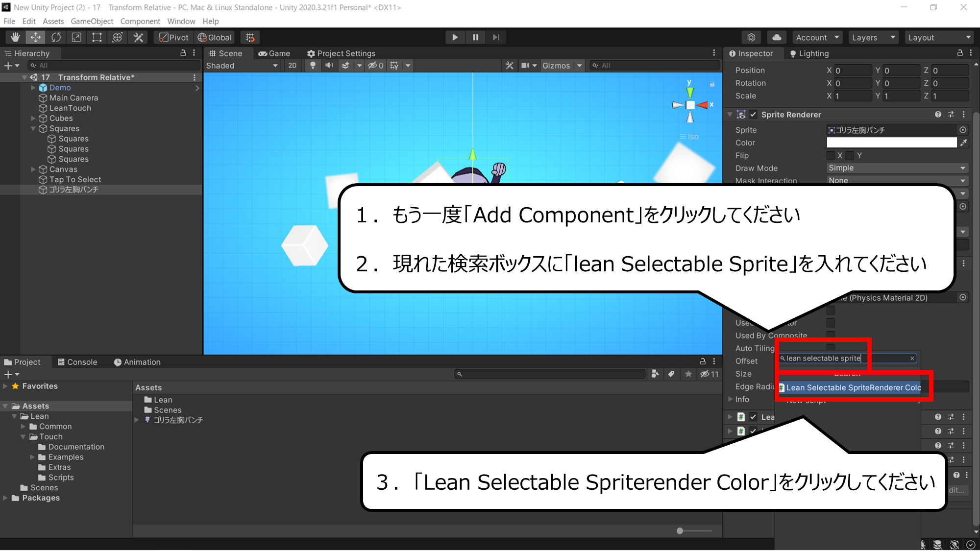Viewport: 980px width, 551px height.
Task: Toggle Flip X checkbox
Action: [831, 155]
